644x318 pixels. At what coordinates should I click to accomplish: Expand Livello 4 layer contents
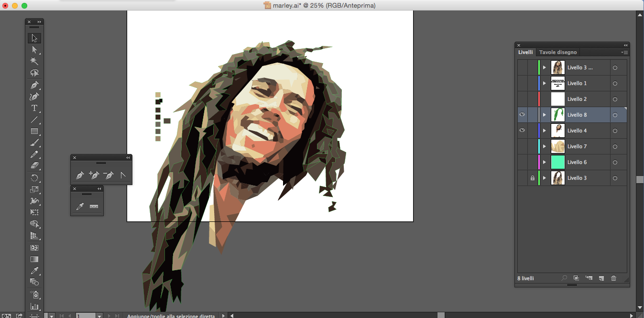click(545, 131)
